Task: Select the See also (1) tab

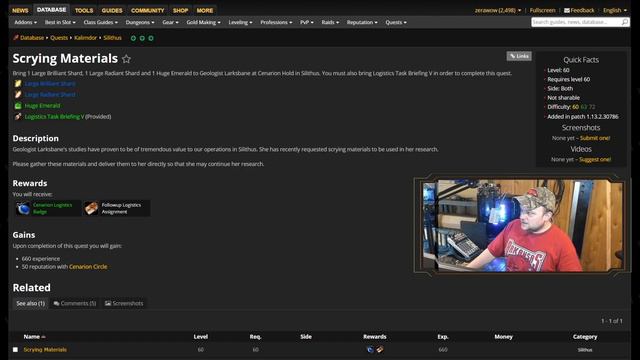Action: 31,303
